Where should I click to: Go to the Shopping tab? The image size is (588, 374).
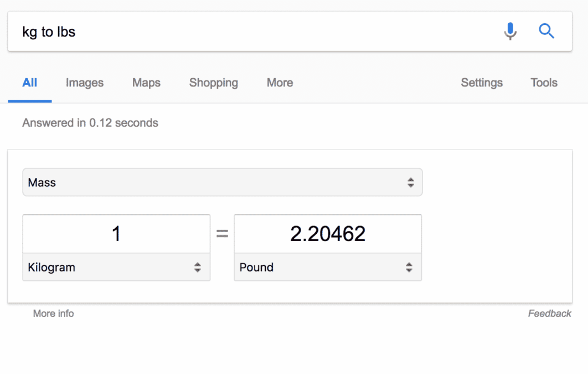[x=214, y=83]
